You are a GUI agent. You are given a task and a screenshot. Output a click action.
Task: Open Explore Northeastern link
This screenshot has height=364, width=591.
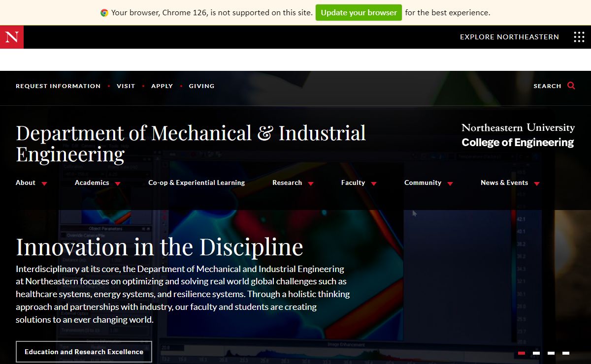click(x=509, y=37)
